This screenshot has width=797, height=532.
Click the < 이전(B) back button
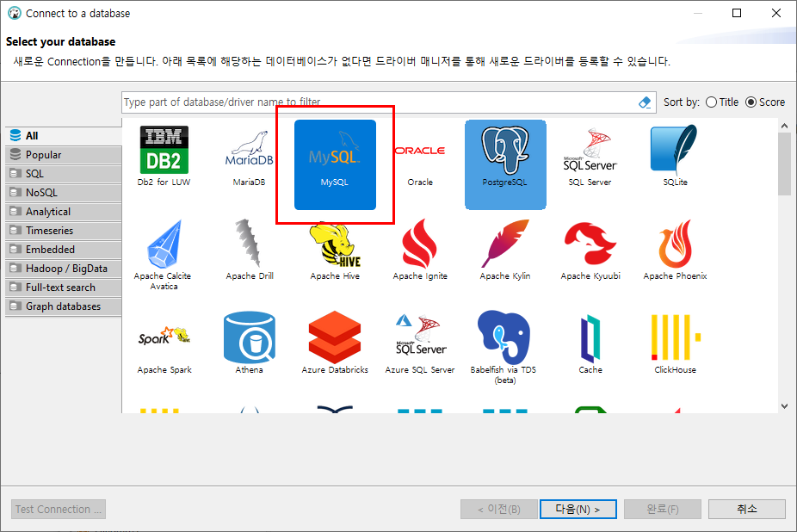pyautogui.click(x=498, y=509)
